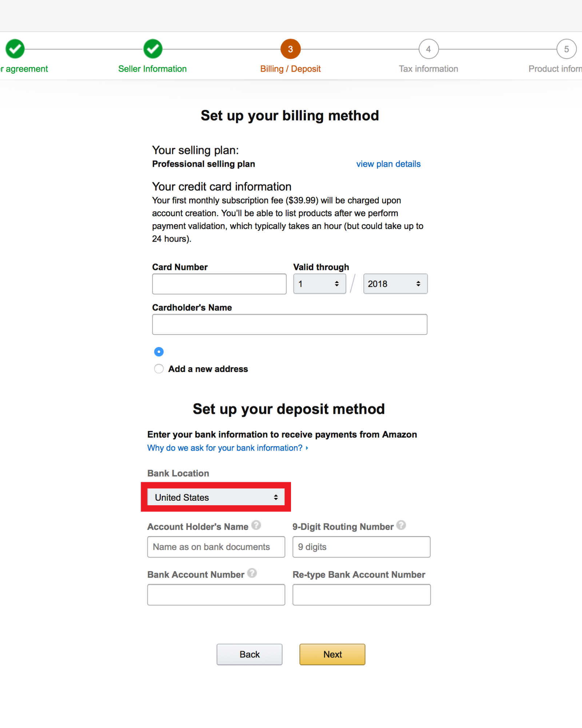The height and width of the screenshot is (728, 582).
Task: Focus the Card Number input field
Action: coord(219,284)
